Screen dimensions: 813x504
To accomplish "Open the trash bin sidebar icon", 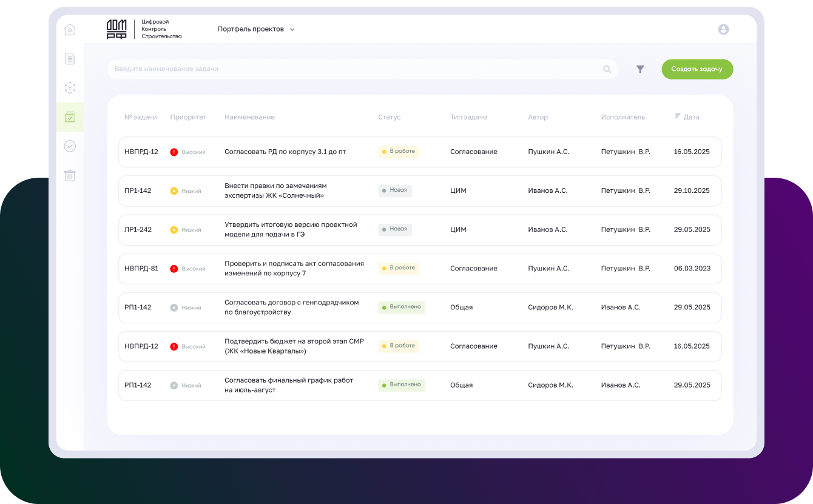I will (70, 176).
